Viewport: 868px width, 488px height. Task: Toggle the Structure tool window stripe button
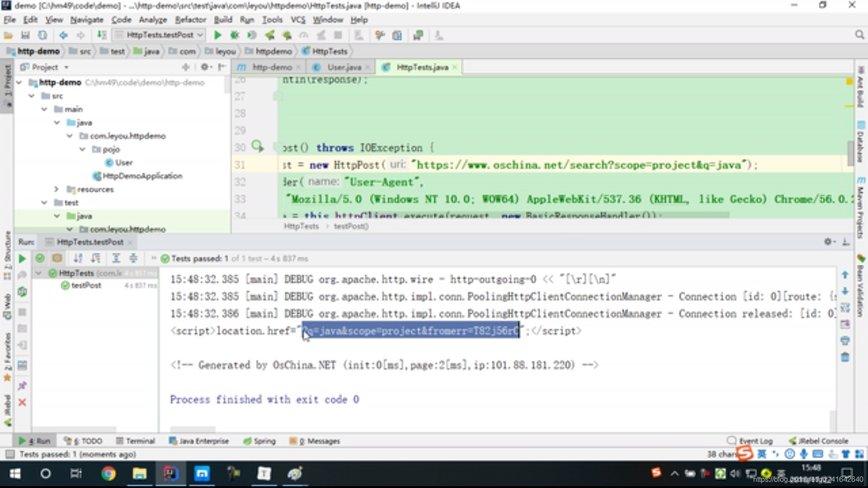tap(7, 255)
